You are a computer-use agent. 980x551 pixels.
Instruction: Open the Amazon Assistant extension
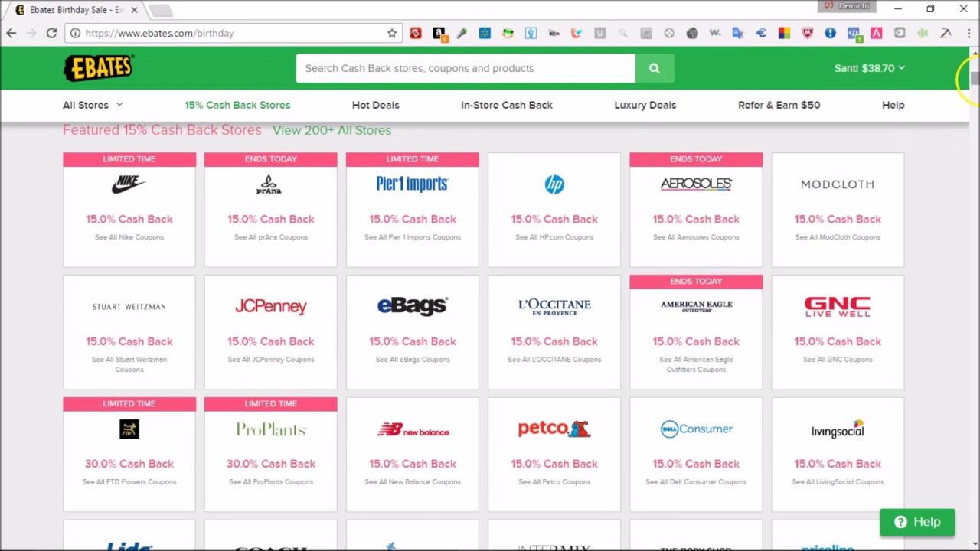click(x=439, y=33)
